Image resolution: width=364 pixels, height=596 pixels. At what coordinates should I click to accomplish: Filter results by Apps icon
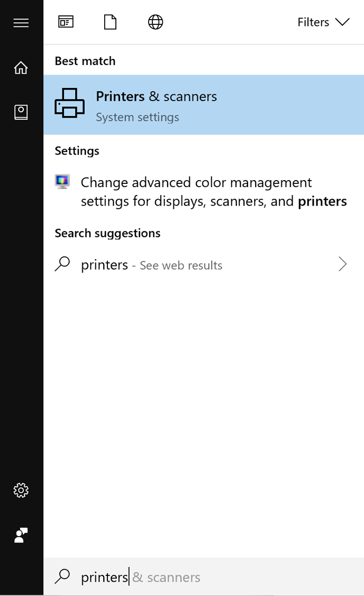[x=66, y=22]
